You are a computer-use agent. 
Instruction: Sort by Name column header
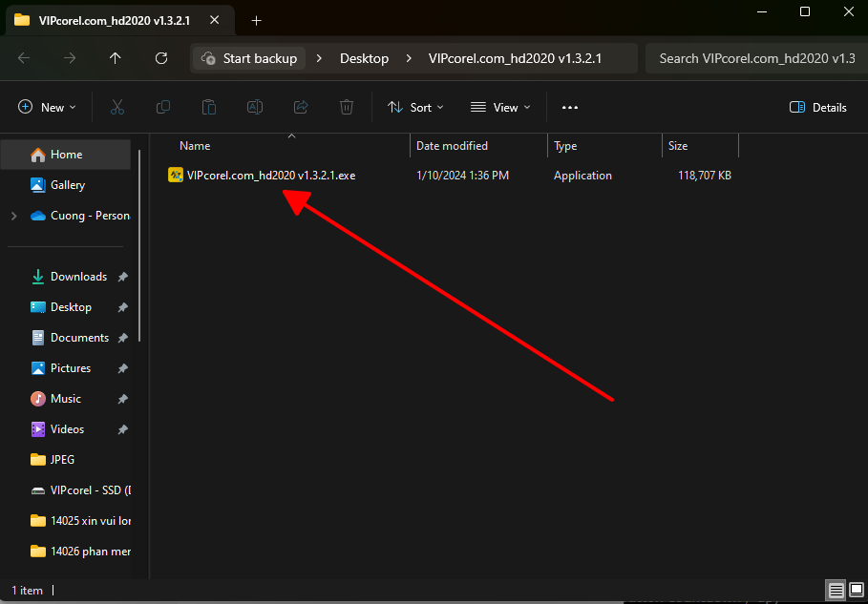(195, 146)
